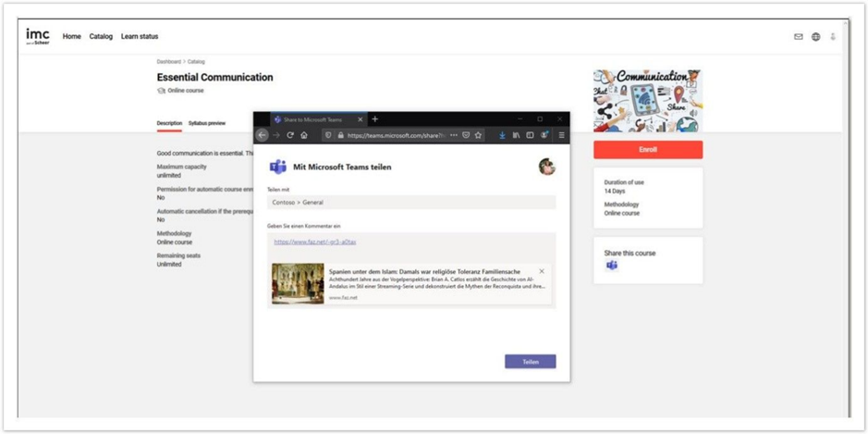Click the faz.net link in comment box
The width and height of the screenshot is (868, 434).
[315, 242]
